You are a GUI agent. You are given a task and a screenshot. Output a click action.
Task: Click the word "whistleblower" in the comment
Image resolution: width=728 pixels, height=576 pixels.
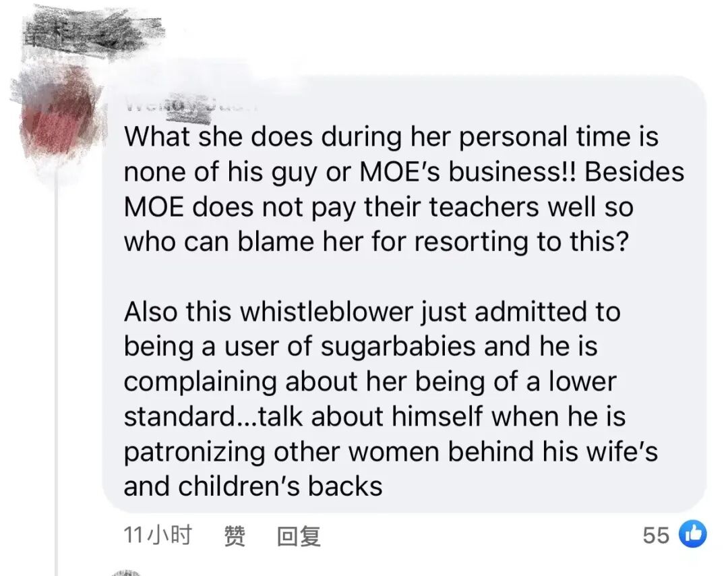(x=327, y=311)
